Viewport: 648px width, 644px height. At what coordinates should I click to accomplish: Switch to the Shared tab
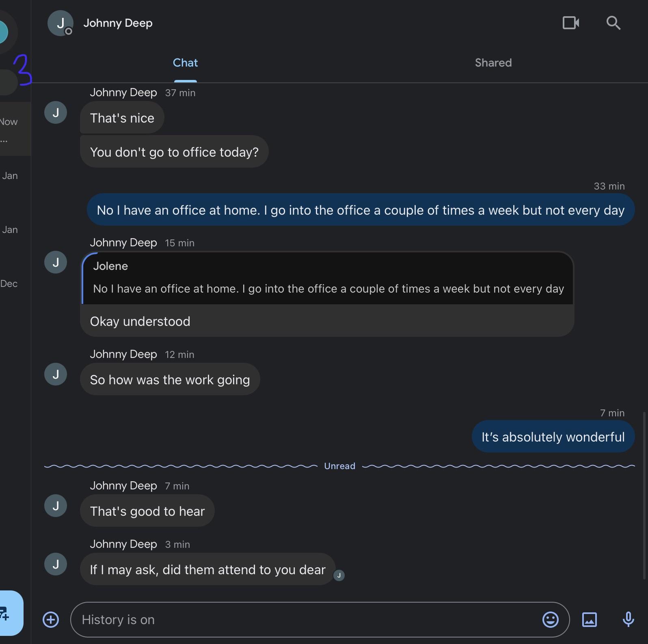pos(493,62)
